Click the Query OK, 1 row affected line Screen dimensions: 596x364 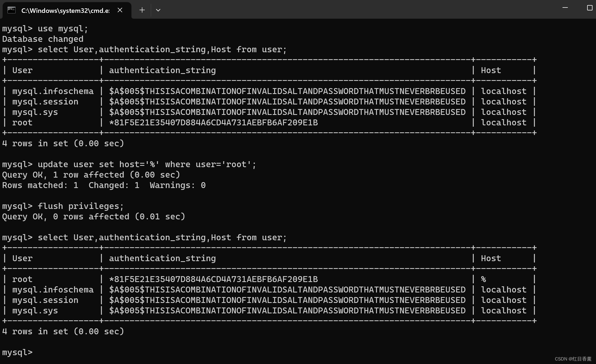coord(91,174)
